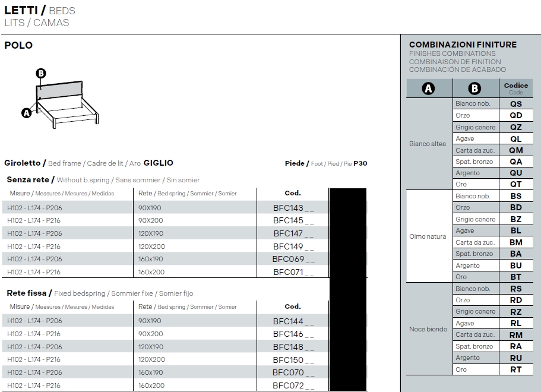This screenshot has height=392, width=541.
Task: Click the "COMBINACIÓN DE ACABADO" line
Action: tap(457, 69)
